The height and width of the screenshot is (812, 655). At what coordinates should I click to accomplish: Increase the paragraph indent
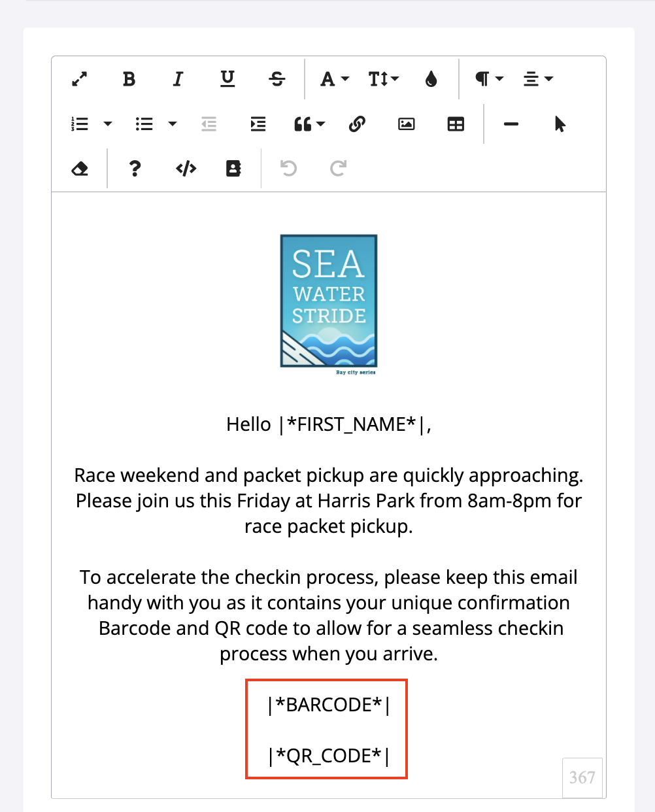258,124
